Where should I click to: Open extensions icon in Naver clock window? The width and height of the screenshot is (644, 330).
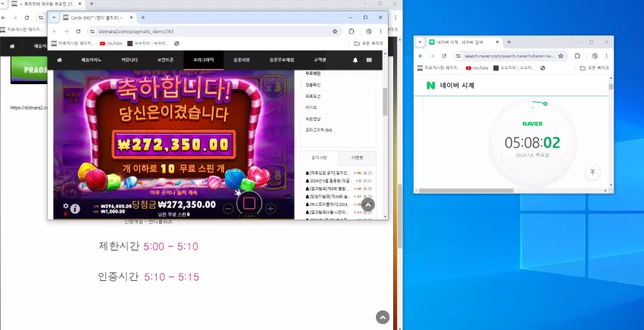pos(577,56)
